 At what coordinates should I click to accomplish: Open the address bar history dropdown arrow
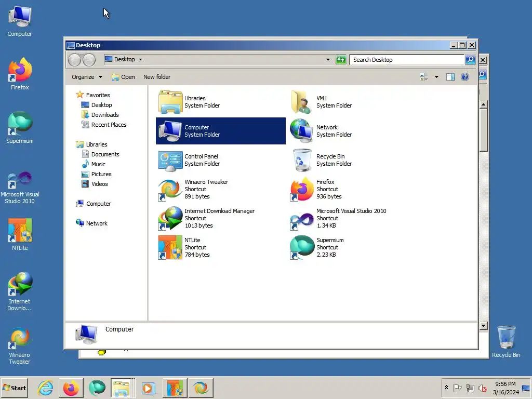pyautogui.click(x=328, y=60)
